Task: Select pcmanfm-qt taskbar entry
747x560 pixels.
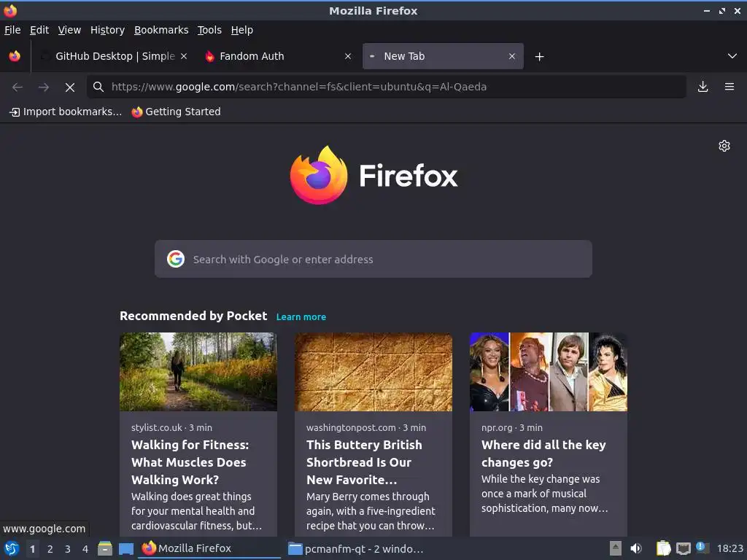Action: pos(356,548)
